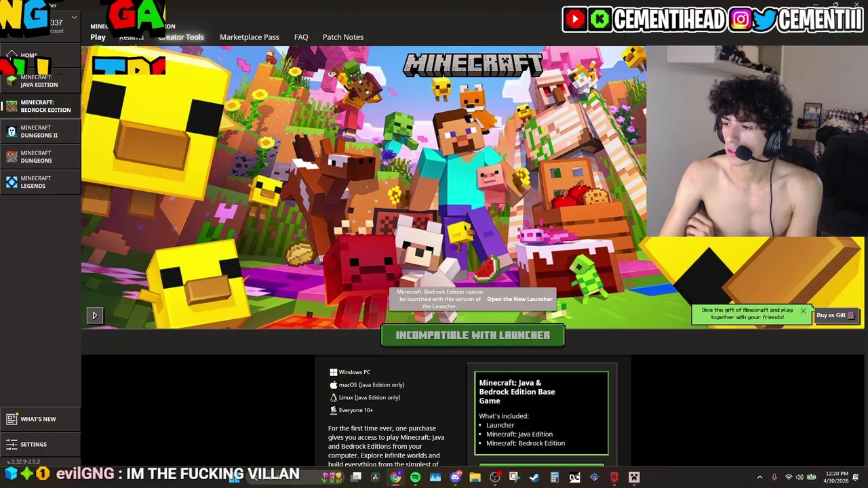
Task: Expand the account dropdown arrow
Action: (x=75, y=18)
